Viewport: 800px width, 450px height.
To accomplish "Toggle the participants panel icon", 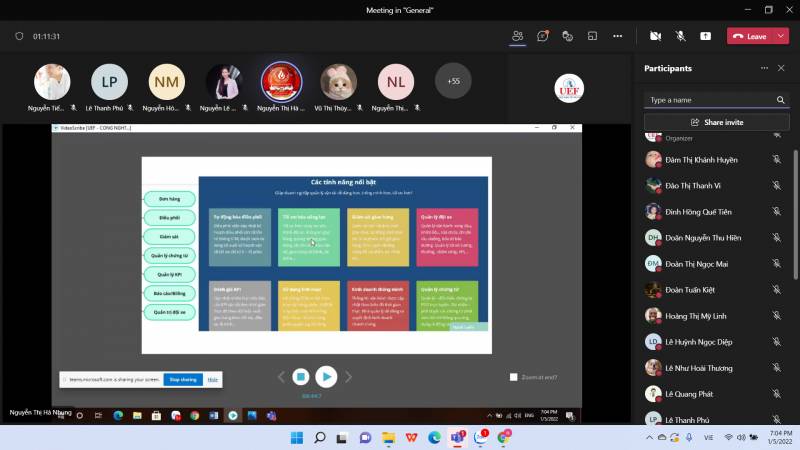I will point(517,36).
